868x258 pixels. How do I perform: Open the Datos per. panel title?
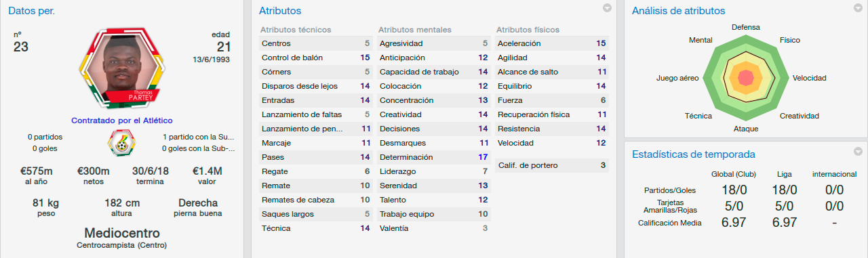32,11
